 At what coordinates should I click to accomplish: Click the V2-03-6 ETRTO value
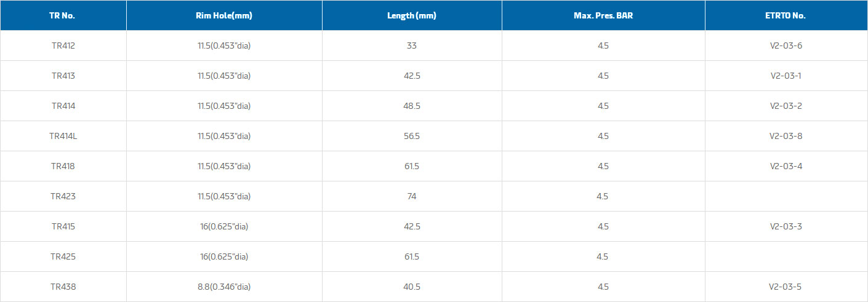[786, 46]
